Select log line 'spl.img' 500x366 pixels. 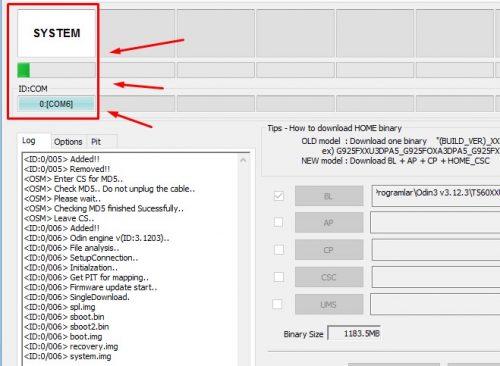(60, 307)
